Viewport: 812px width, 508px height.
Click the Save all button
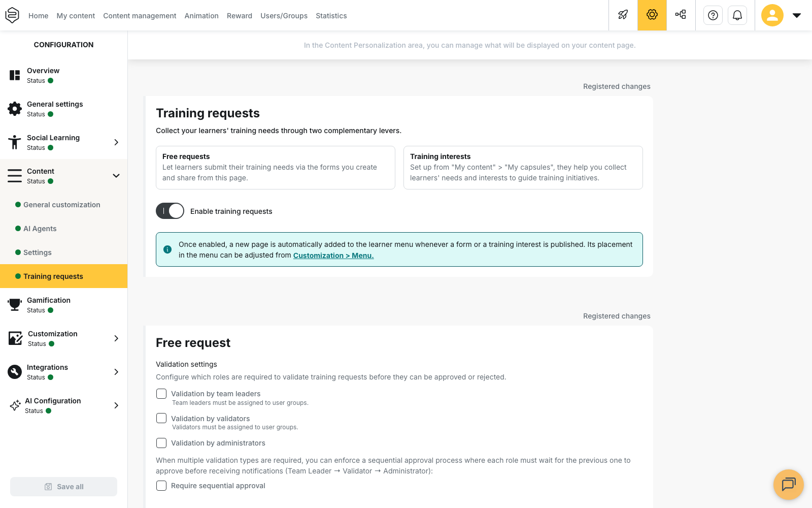pyautogui.click(x=63, y=487)
